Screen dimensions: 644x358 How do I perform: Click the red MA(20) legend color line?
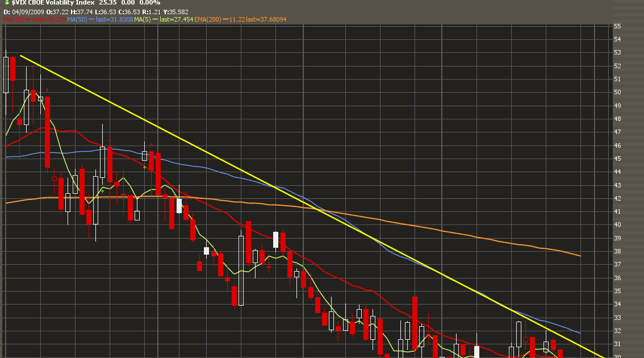(x=28, y=19)
